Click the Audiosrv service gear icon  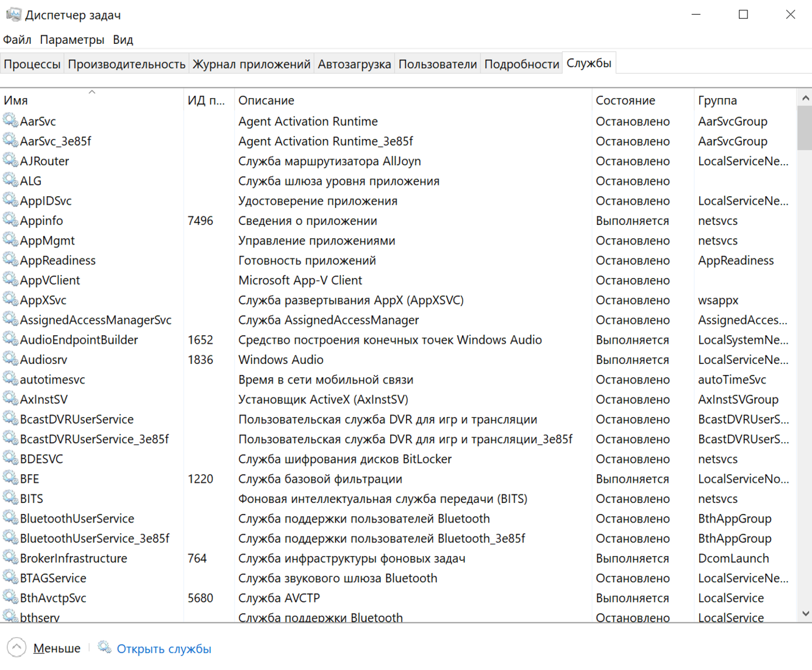tap(10, 359)
